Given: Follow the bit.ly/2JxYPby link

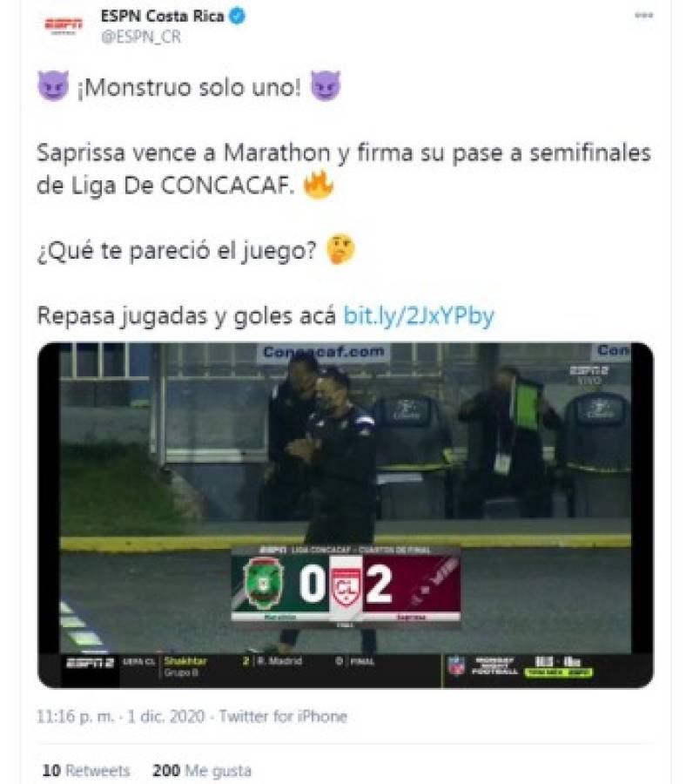Looking at the screenshot, I should point(419,316).
